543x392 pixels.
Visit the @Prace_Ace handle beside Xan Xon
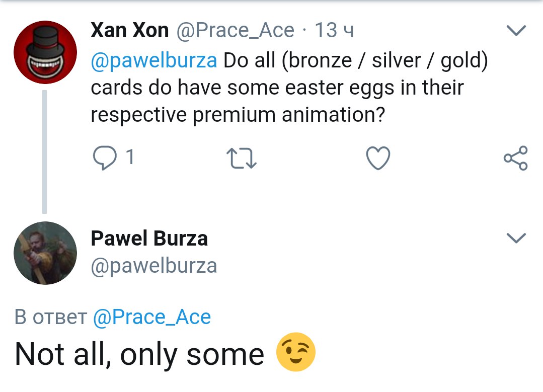point(235,31)
